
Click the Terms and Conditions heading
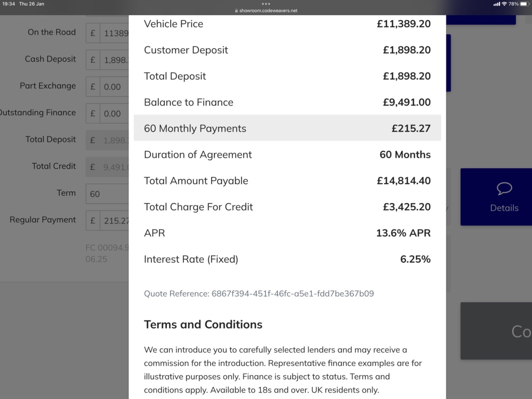[x=203, y=324]
